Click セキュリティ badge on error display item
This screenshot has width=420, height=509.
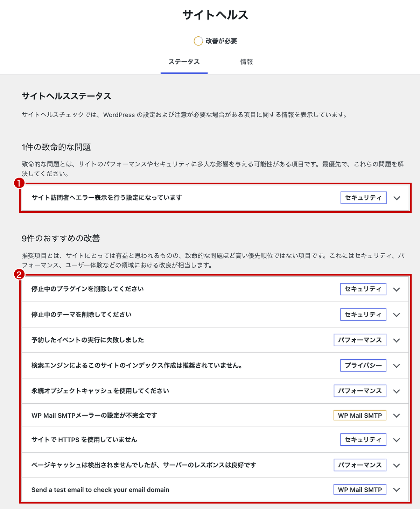pos(364,198)
